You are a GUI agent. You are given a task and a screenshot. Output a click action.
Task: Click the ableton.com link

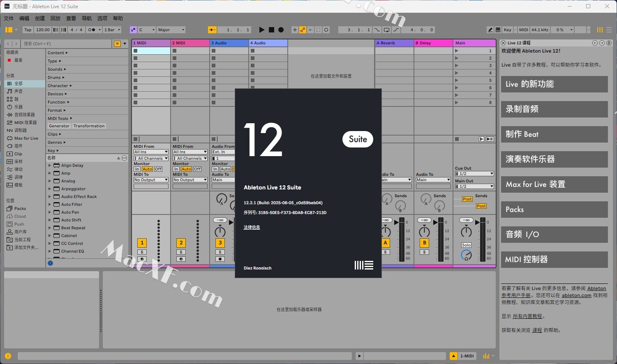tap(576, 295)
